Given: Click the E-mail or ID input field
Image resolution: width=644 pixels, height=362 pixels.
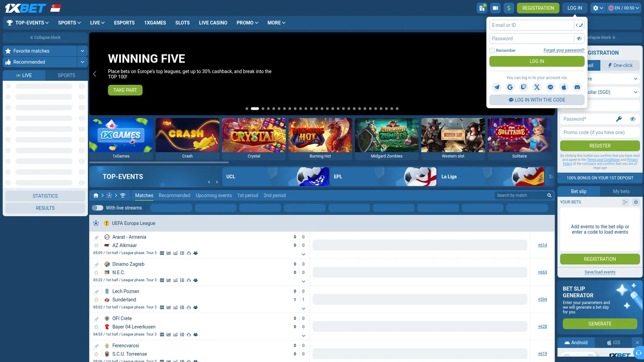Looking at the screenshot, I should click(532, 25).
